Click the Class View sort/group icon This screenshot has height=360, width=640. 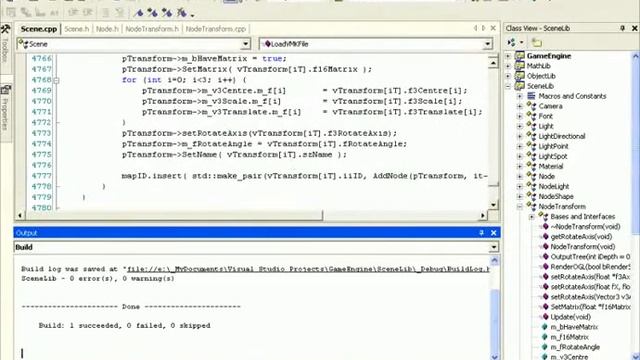[512, 42]
